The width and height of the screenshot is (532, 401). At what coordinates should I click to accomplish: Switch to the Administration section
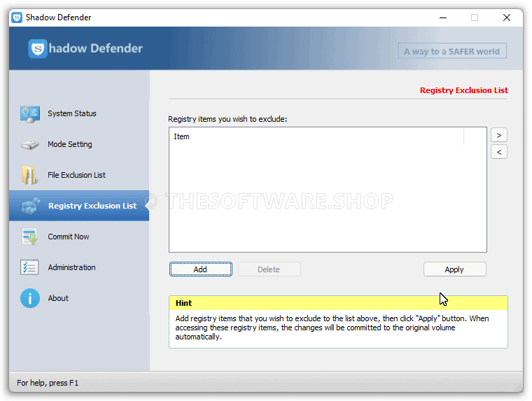(79, 267)
